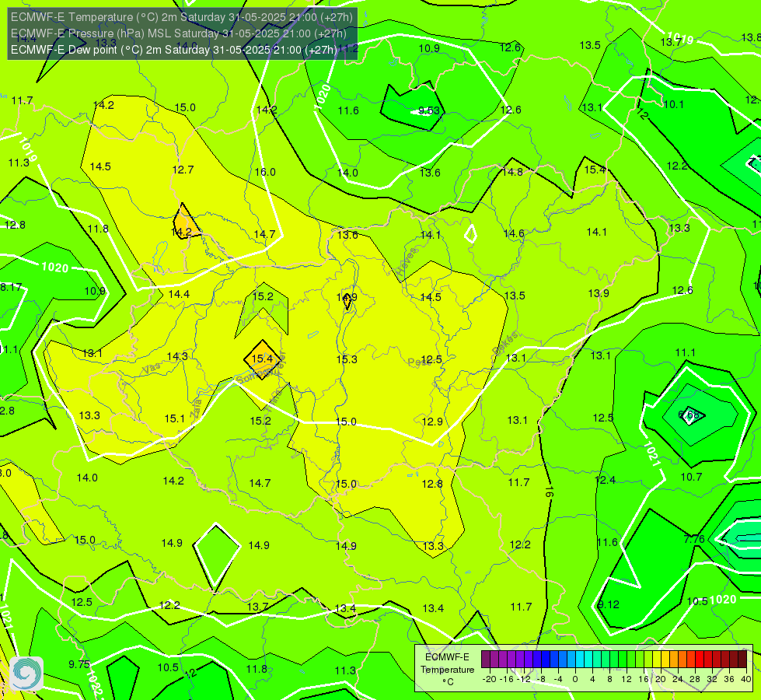Click the map value '8.17'
Screen dimensions: 761x700
[11, 287]
